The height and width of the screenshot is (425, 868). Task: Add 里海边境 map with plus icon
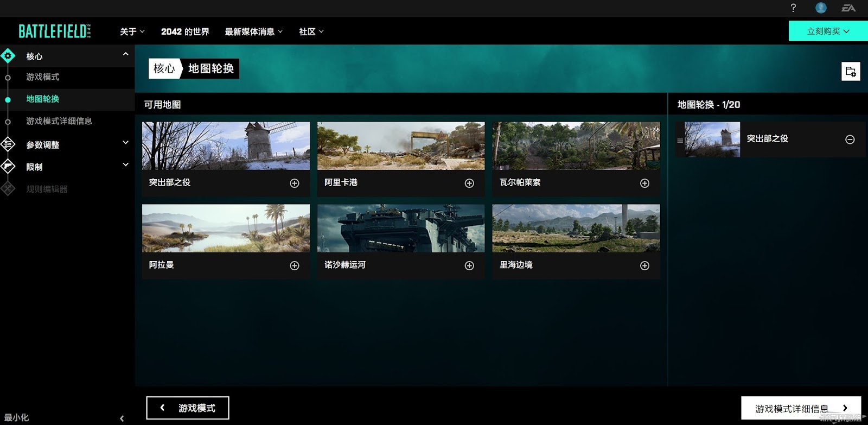click(x=644, y=265)
